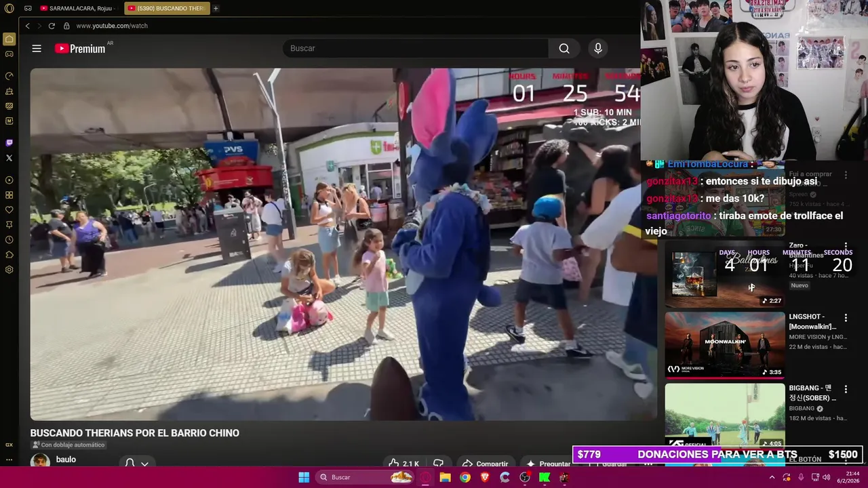Open the GX Corner gamepad icon in tab bar
868x488 pixels.
[x=28, y=8]
